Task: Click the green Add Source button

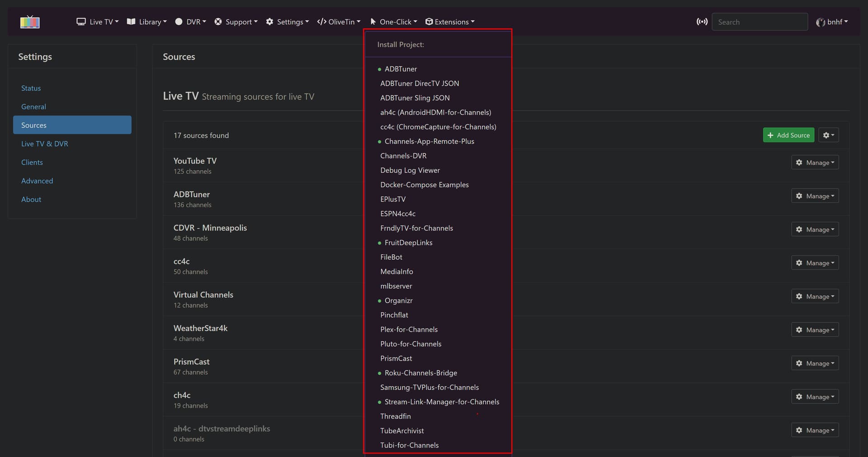Action: pos(788,135)
